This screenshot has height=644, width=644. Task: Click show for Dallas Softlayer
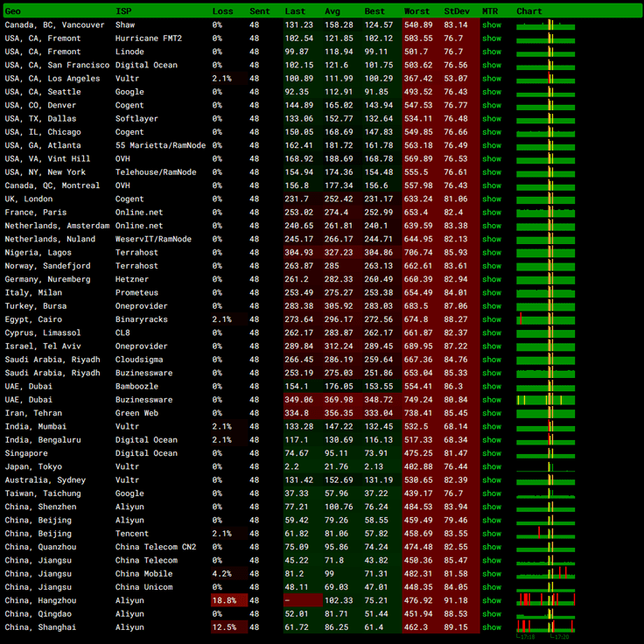[x=492, y=119]
